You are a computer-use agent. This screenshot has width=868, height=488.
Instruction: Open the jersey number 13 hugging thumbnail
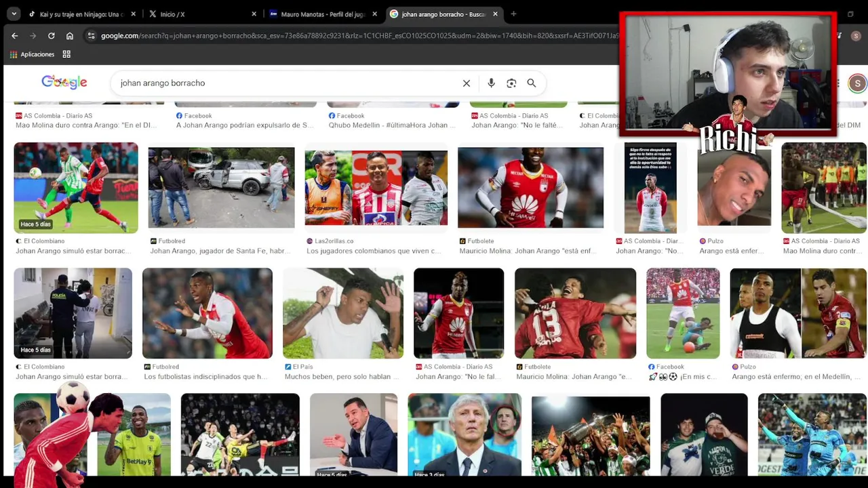coord(575,313)
